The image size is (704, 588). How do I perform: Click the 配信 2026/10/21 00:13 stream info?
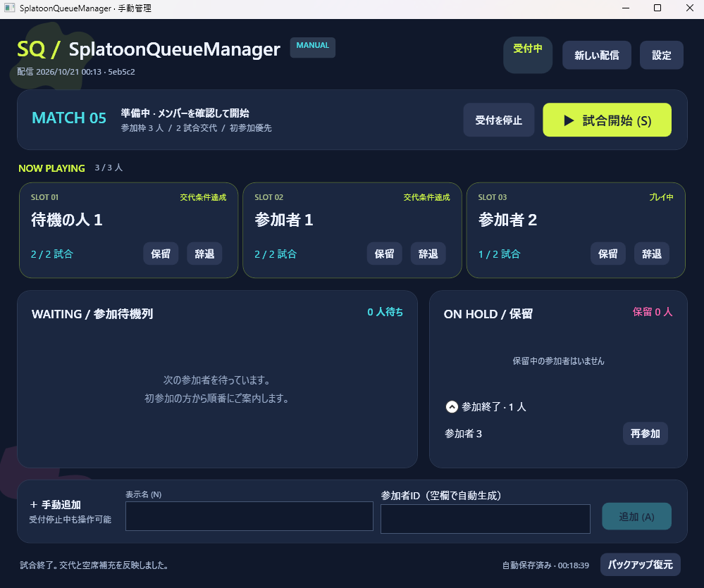(76, 72)
